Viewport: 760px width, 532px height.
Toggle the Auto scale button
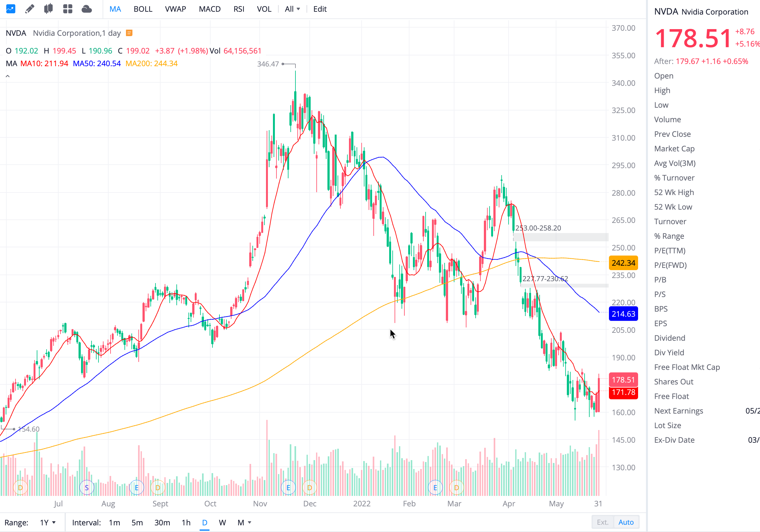pyautogui.click(x=626, y=522)
